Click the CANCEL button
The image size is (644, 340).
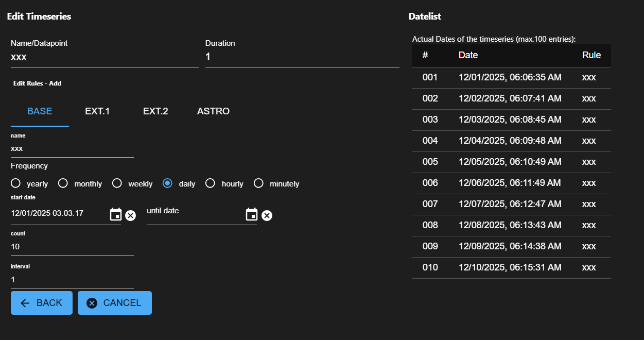click(114, 303)
